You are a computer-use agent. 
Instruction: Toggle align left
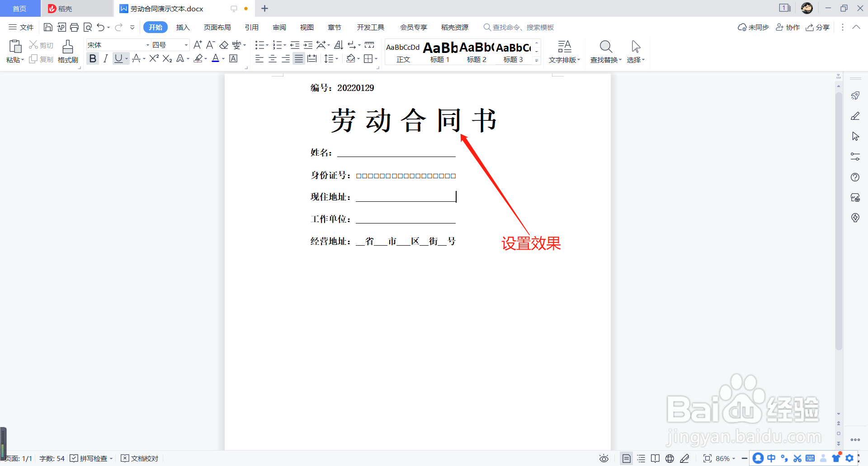[x=259, y=58]
